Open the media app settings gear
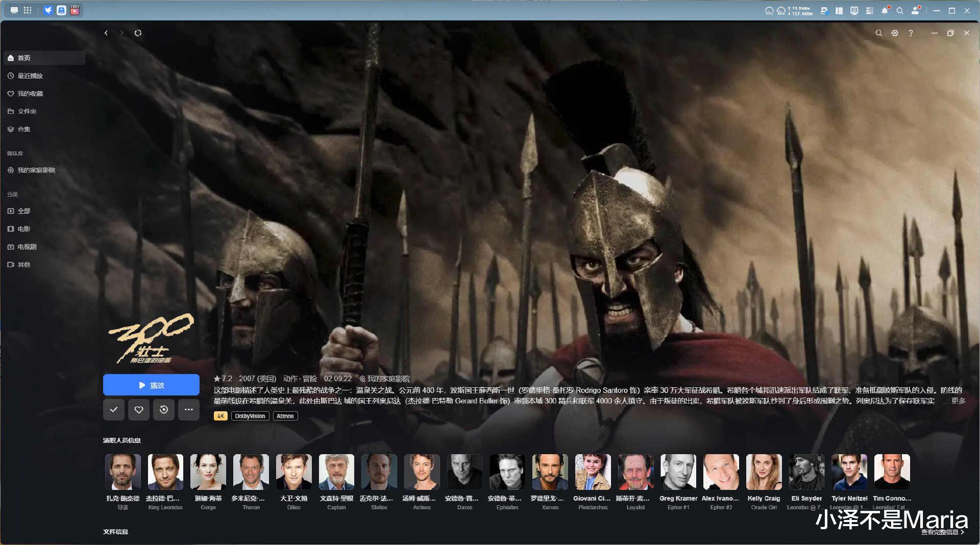 click(x=895, y=33)
